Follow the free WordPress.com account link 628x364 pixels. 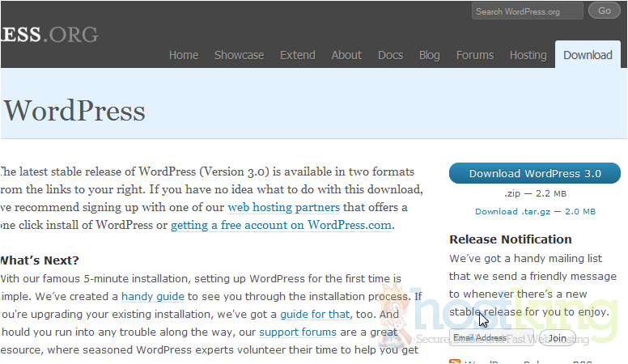click(281, 226)
